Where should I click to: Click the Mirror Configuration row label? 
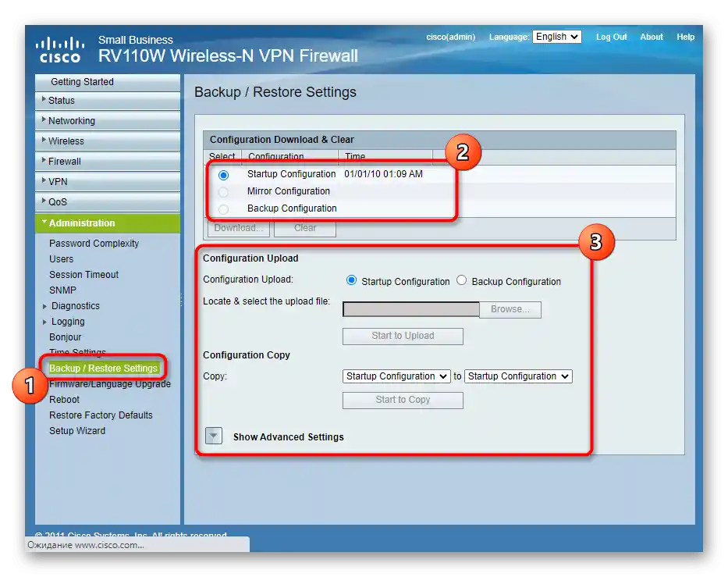pos(289,191)
